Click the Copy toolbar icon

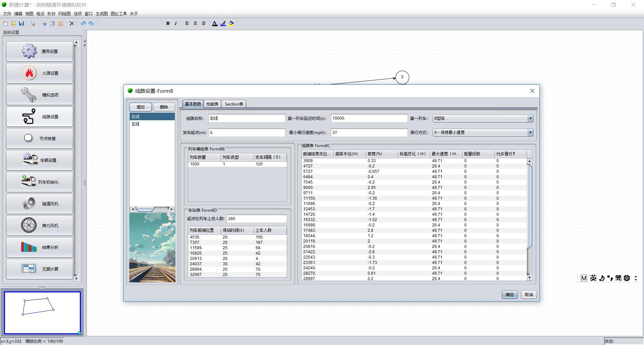(52, 23)
